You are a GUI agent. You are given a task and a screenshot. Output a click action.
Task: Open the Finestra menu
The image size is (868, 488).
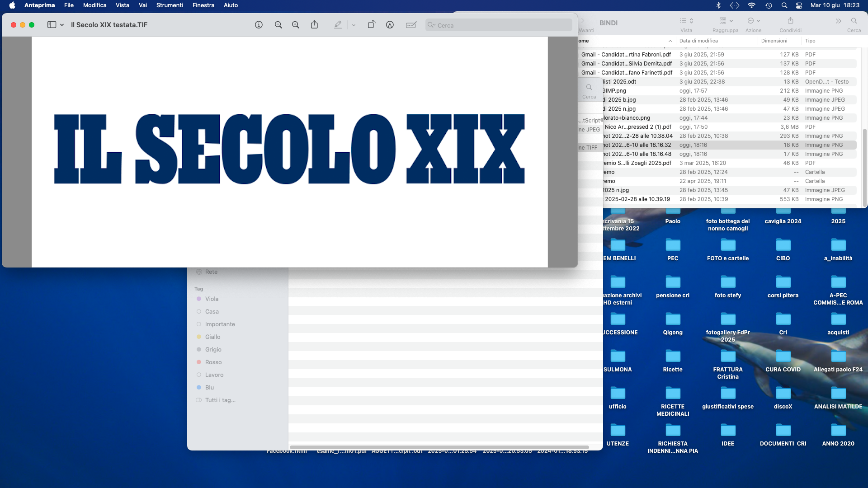pyautogui.click(x=203, y=5)
